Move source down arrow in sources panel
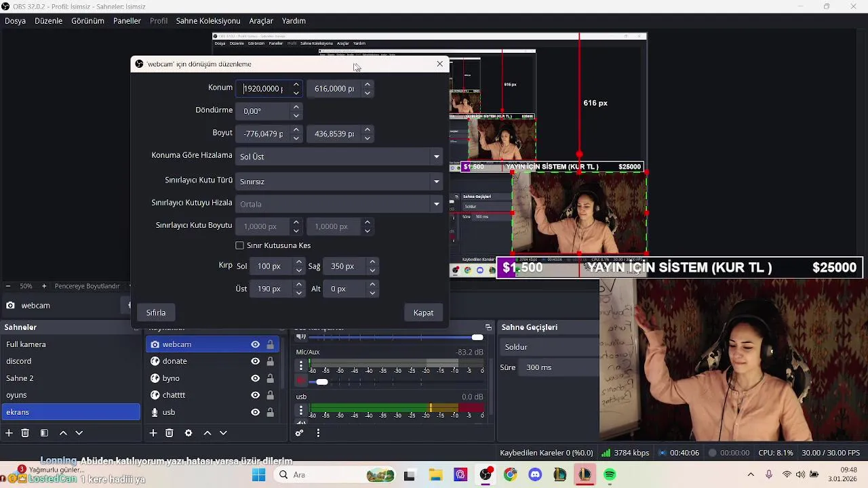 point(223,432)
